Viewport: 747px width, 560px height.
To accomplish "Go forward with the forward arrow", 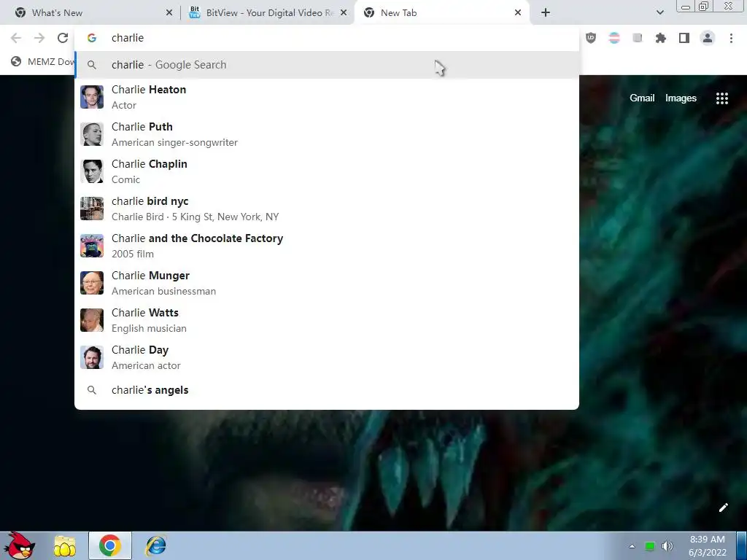I will [x=39, y=38].
